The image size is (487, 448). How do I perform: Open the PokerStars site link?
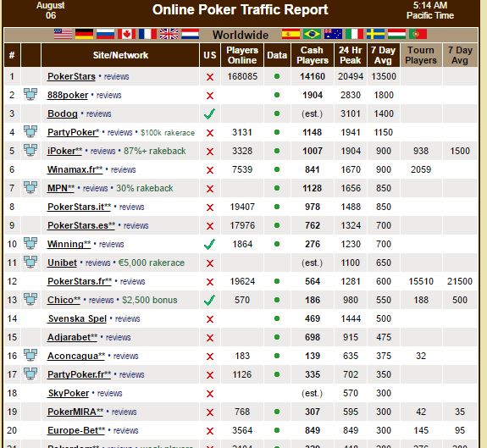[71, 76]
